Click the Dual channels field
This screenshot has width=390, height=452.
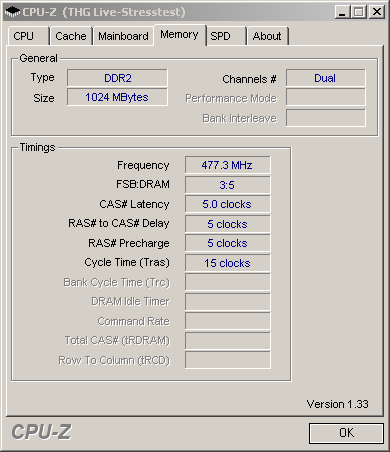point(326,78)
